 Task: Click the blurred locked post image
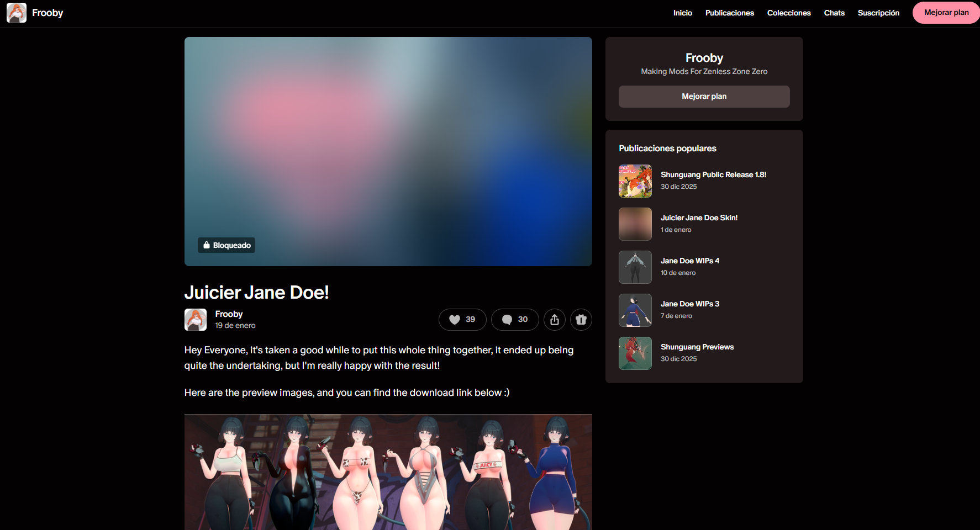(388, 151)
